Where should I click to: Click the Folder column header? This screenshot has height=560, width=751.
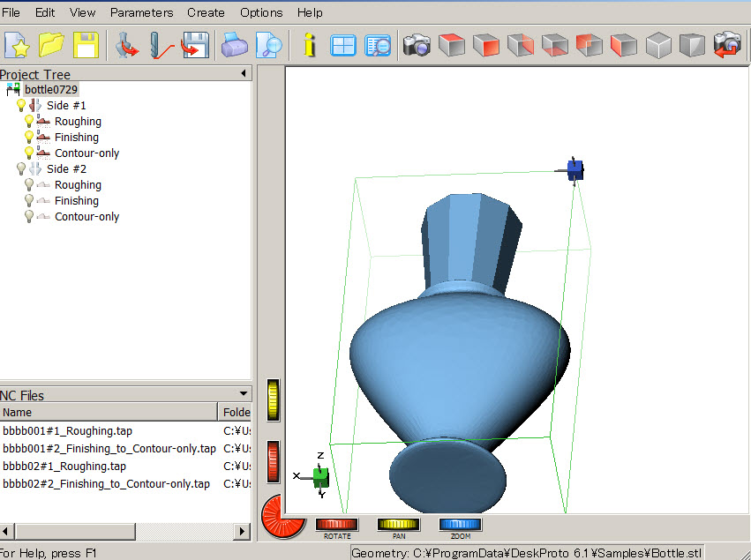235,412
